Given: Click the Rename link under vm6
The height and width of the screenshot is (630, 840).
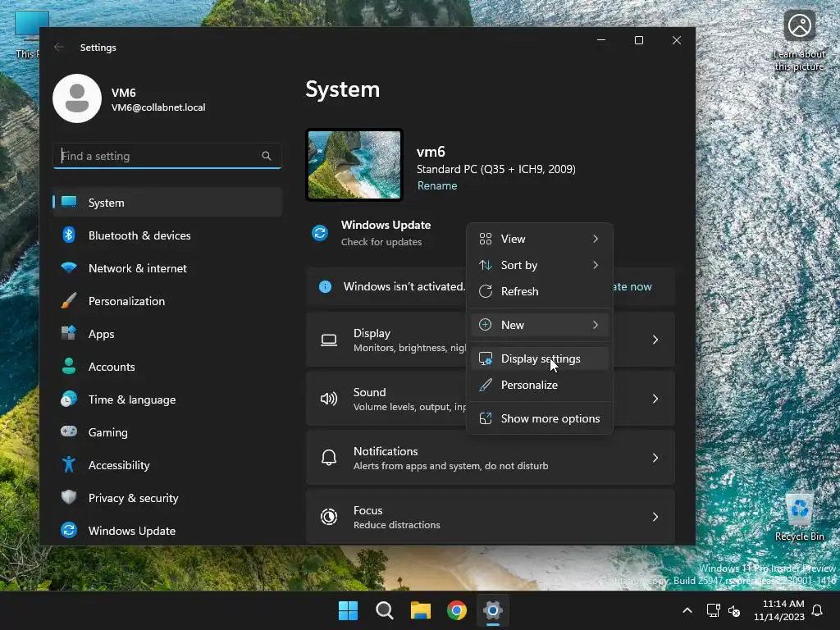Looking at the screenshot, I should click(437, 185).
